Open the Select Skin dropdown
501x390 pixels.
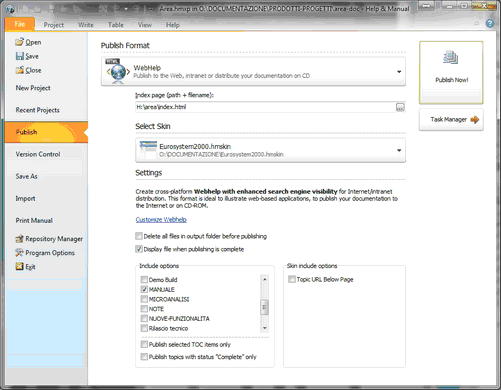pyautogui.click(x=399, y=150)
